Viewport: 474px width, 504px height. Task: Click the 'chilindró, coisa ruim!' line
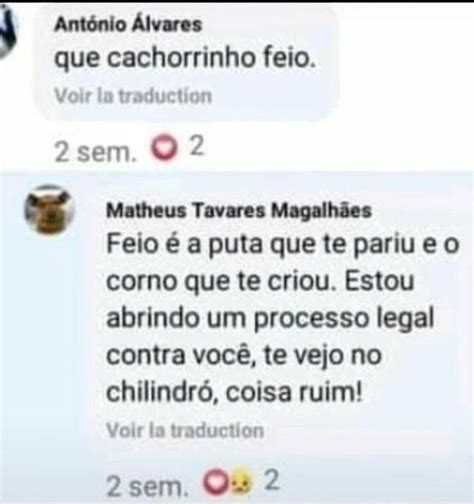[234, 392]
